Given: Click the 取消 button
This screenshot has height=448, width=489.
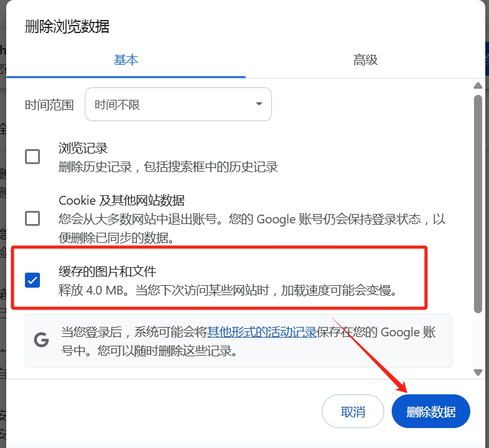Looking at the screenshot, I should tap(353, 412).
